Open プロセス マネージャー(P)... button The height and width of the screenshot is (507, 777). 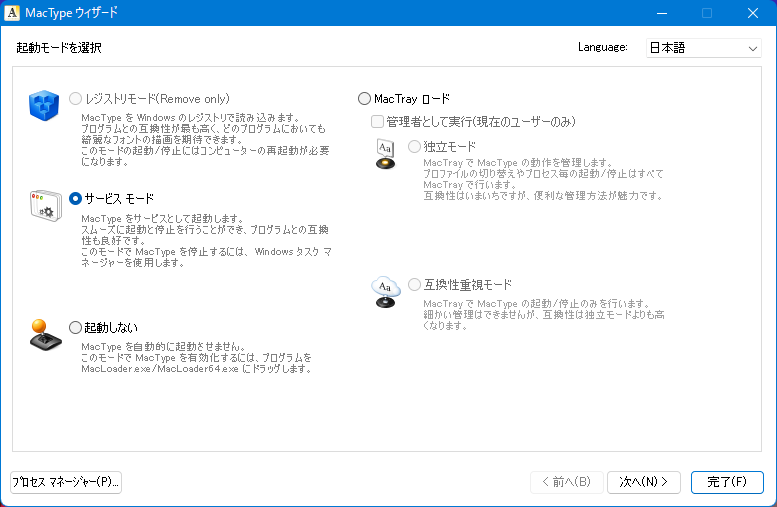(66, 482)
